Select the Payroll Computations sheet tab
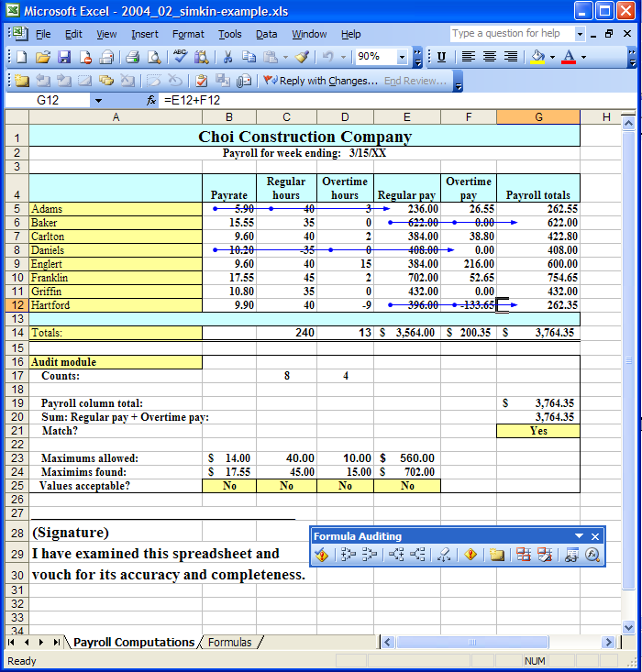The width and height of the screenshot is (642, 672). 134,642
